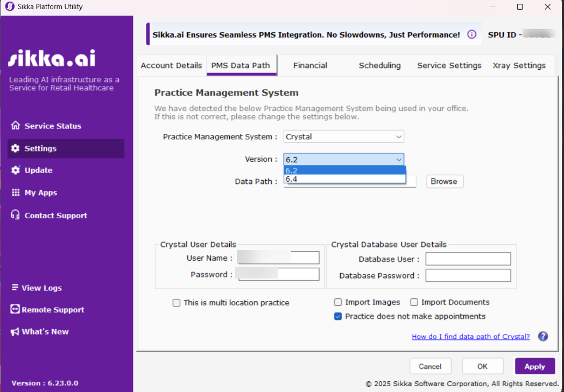Click the Remote Support icon
The width and height of the screenshot is (564, 392).
16,310
